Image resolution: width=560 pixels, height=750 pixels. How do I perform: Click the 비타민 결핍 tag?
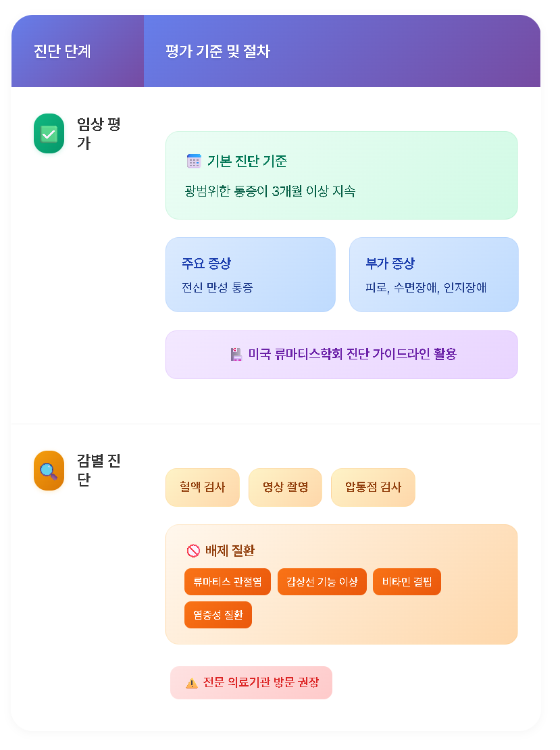[407, 582]
